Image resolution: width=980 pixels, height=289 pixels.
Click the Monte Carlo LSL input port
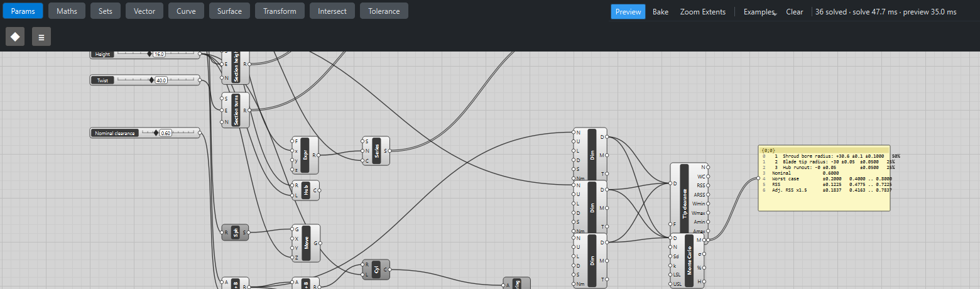(x=670, y=275)
